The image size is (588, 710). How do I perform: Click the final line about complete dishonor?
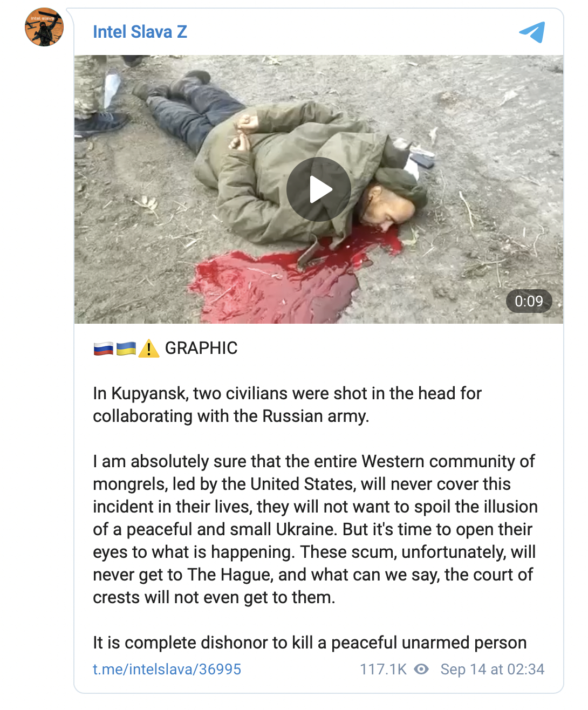pyautogui.click(x=310, y=643)
